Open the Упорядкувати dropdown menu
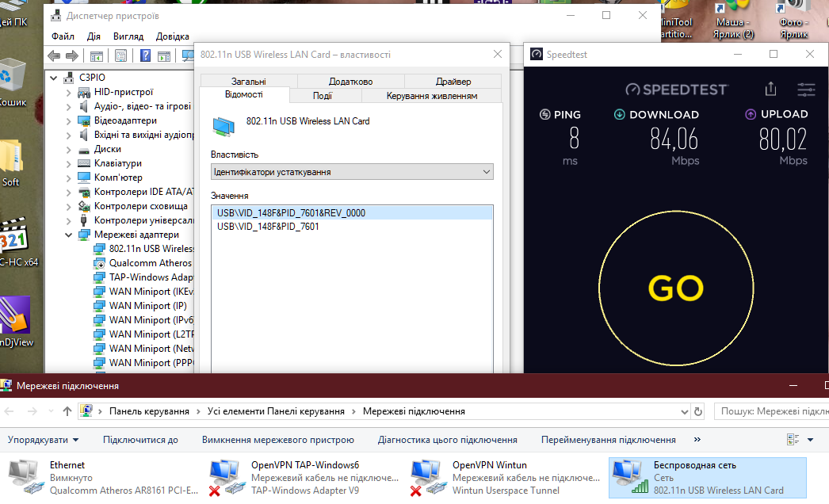Viewport: 829px width, 504px height. click(x=43, y=440)
